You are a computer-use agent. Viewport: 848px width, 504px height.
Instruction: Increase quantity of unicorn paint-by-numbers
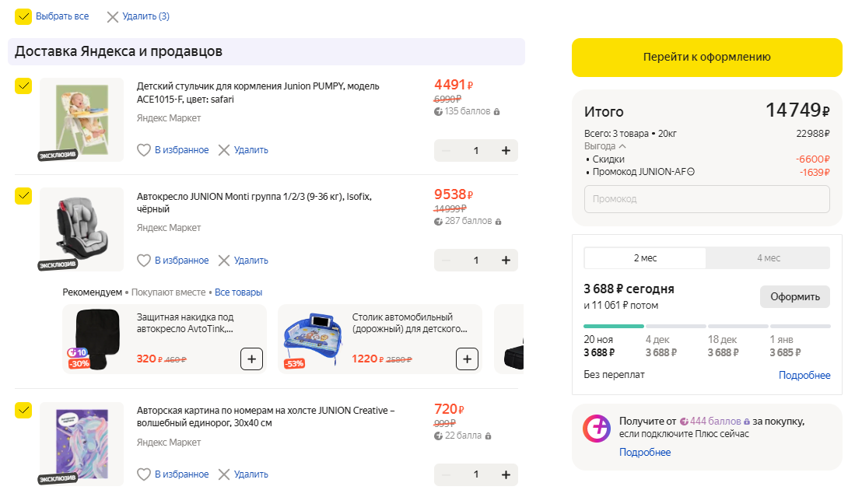506,474
